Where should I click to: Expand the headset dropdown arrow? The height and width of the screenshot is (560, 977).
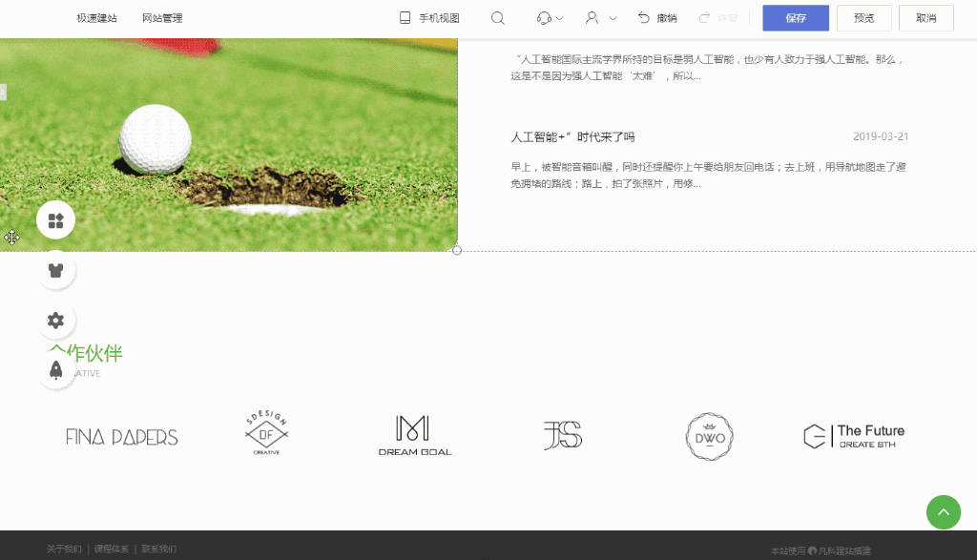pyautogui.click(x=559, y=18)
